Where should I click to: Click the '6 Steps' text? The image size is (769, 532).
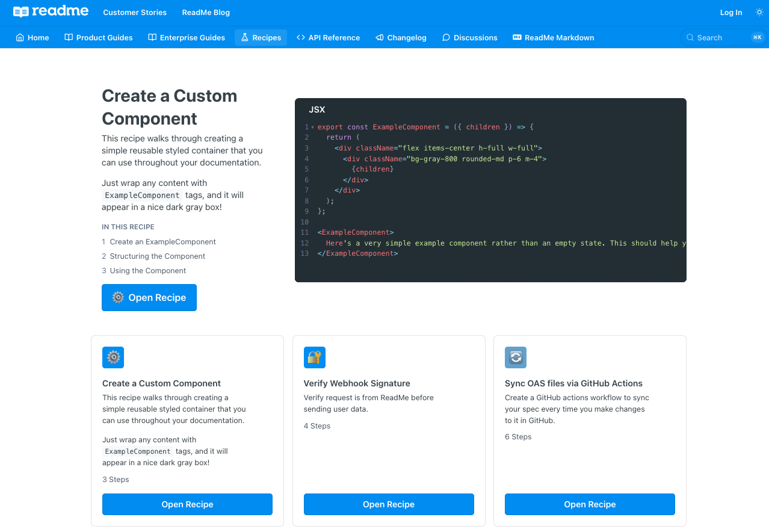[x=518, y=437]
